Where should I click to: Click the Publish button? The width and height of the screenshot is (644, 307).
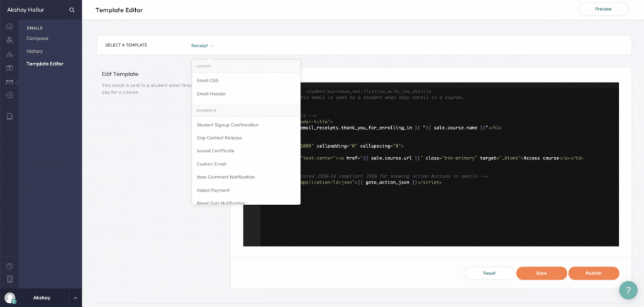click(594, 273)
